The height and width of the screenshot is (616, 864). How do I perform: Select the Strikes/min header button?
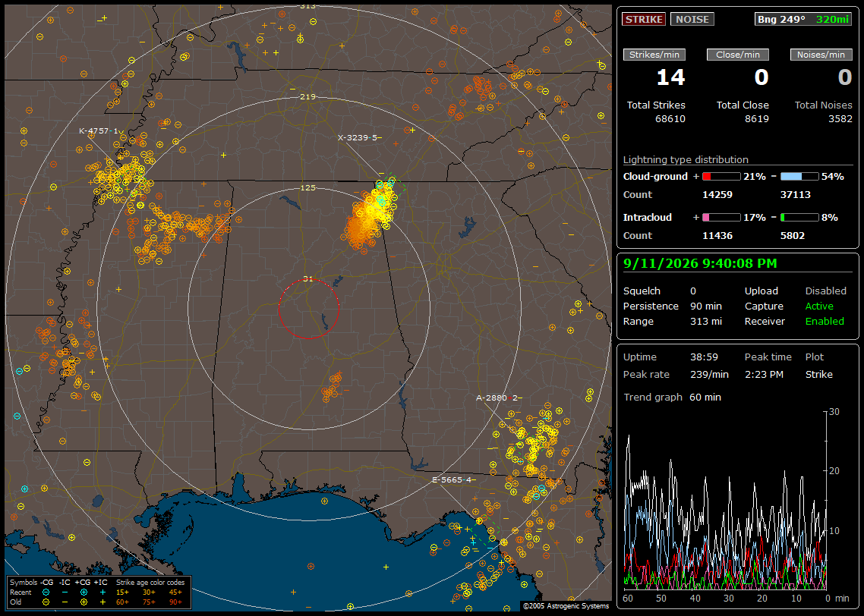click(x=654, y=55)
